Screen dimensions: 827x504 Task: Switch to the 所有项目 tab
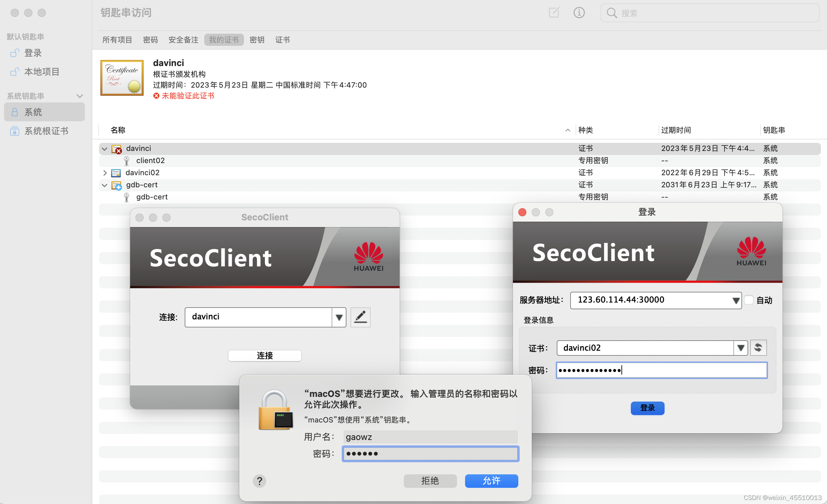(x=117, y=40)
